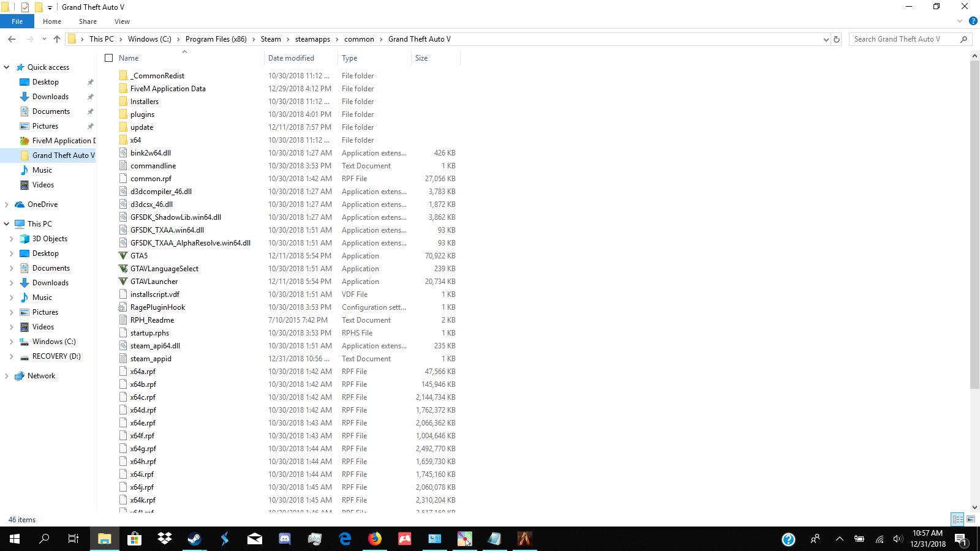Show hidden system tray icons

point(840,539)
